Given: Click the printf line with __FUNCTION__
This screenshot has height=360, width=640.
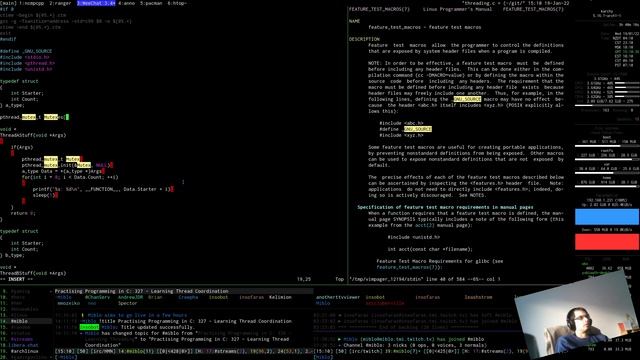Looking at the screenshot, I should [103, 189].
